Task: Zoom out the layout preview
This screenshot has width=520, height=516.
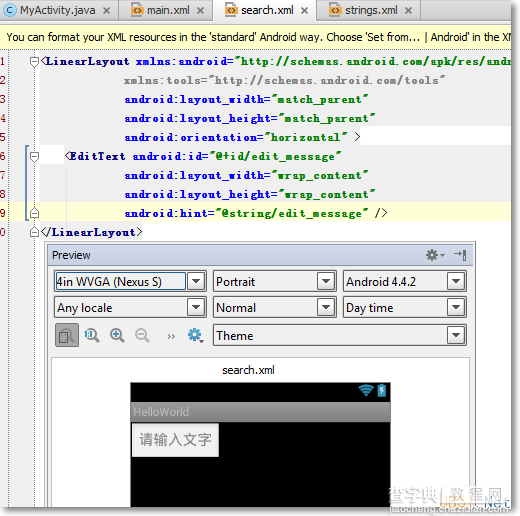Action: 142,335
